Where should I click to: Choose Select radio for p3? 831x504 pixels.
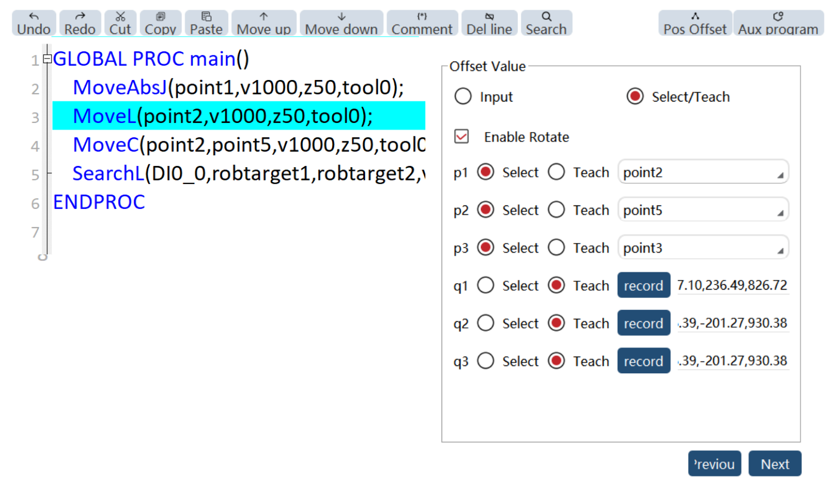click(x=486, y=248)
